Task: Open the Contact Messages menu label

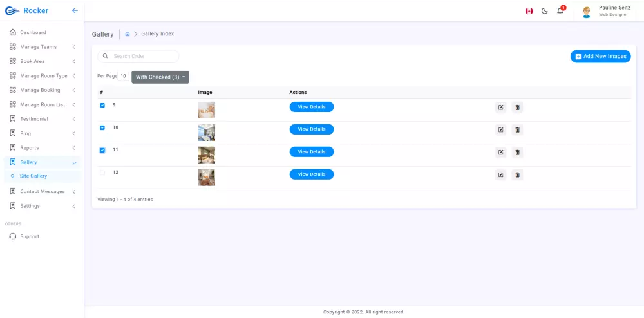Action: [43, 192]
